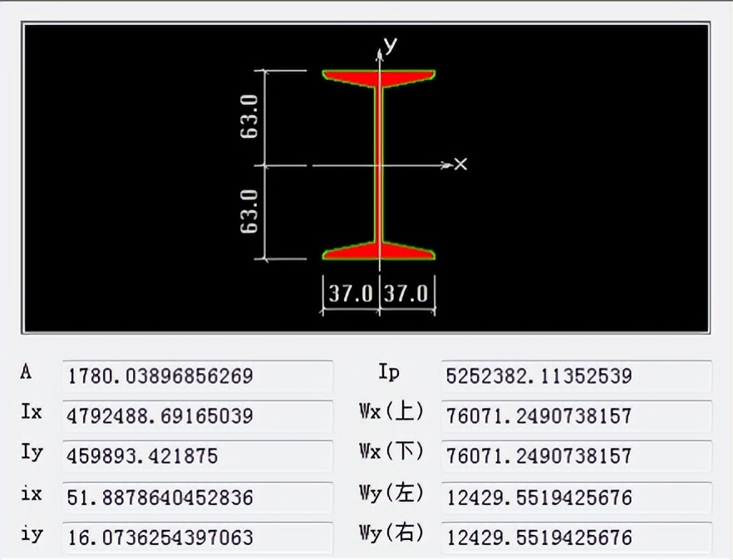Focus the ix radius of gyration field

click(197, 497)
